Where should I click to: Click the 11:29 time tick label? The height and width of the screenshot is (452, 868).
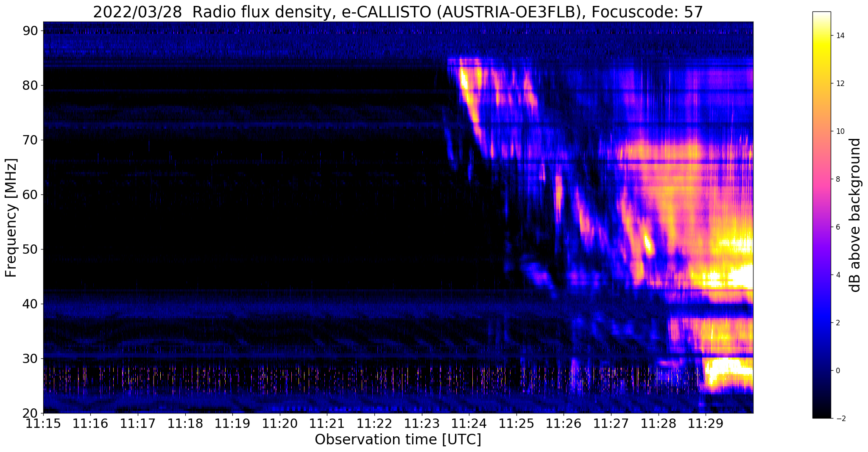(706, 423)
